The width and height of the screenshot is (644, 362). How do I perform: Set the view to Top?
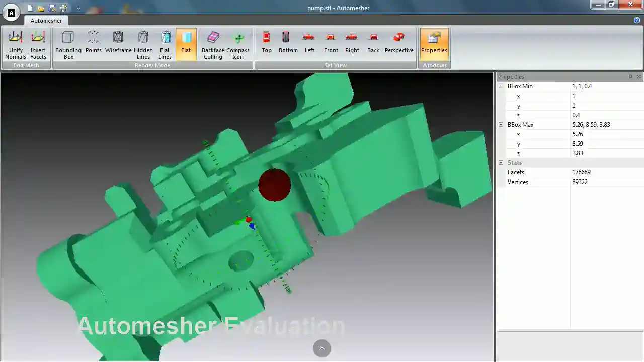click(x=266, y=43)
